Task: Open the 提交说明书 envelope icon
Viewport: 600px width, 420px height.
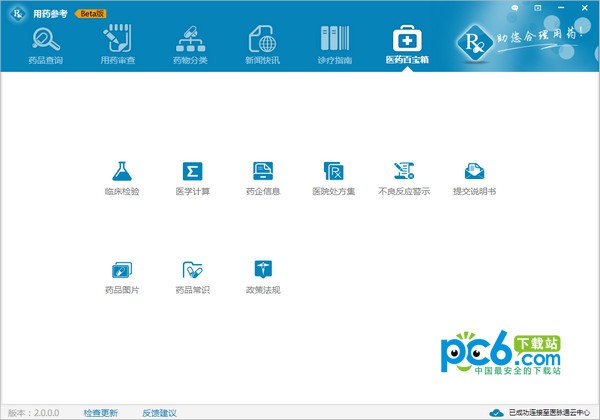Action: click(x=474, y=171)
